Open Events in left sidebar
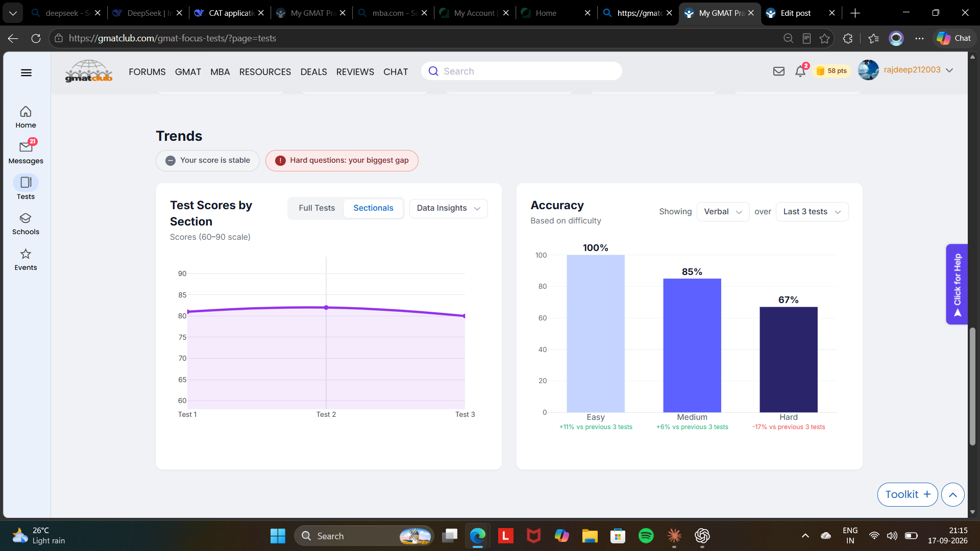The height and width of the screenshot is (551, 980). tap(26, 260)
